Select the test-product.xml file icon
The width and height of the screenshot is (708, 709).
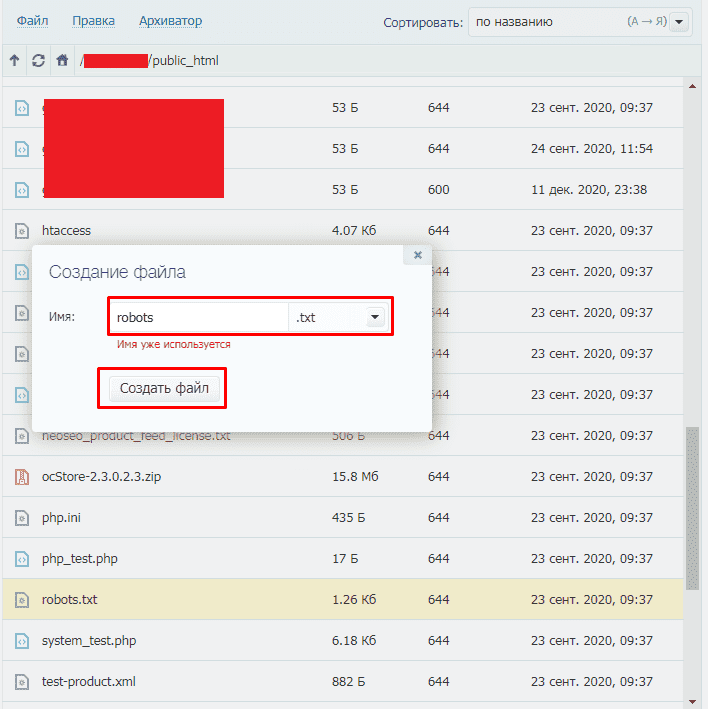(x=22, y=682)
